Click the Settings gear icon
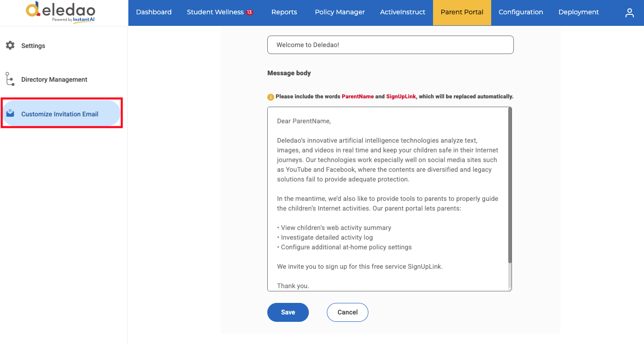The image size is (644, 344). (x=10, y=45)
